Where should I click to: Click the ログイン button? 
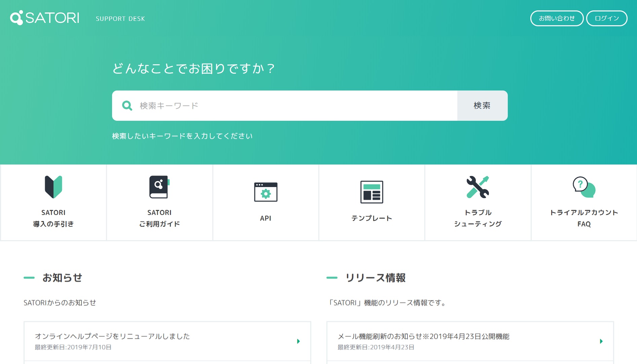(607, 18)
